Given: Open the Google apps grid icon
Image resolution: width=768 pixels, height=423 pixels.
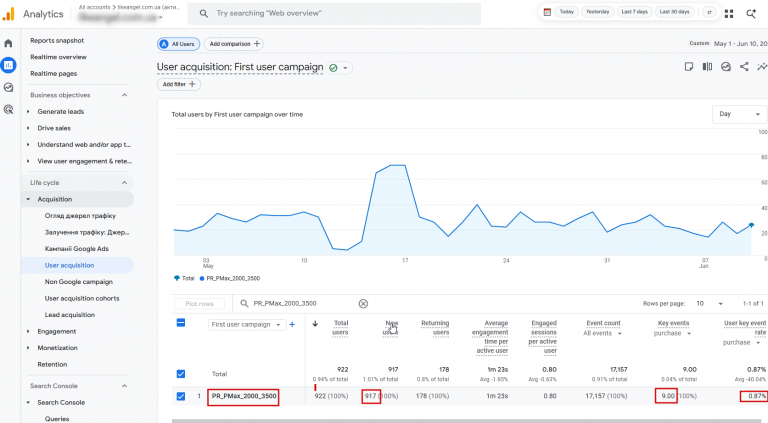Looking at the screenshot, I should [x=729, y=14].
